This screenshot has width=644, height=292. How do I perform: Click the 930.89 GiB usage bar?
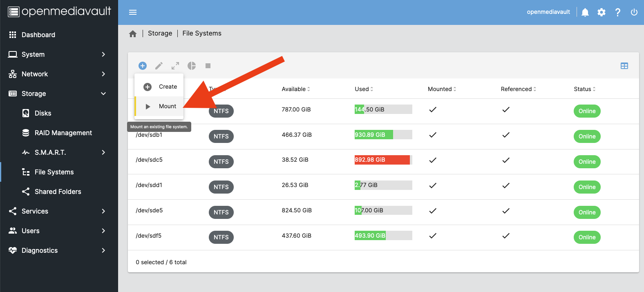click(383, 135)
